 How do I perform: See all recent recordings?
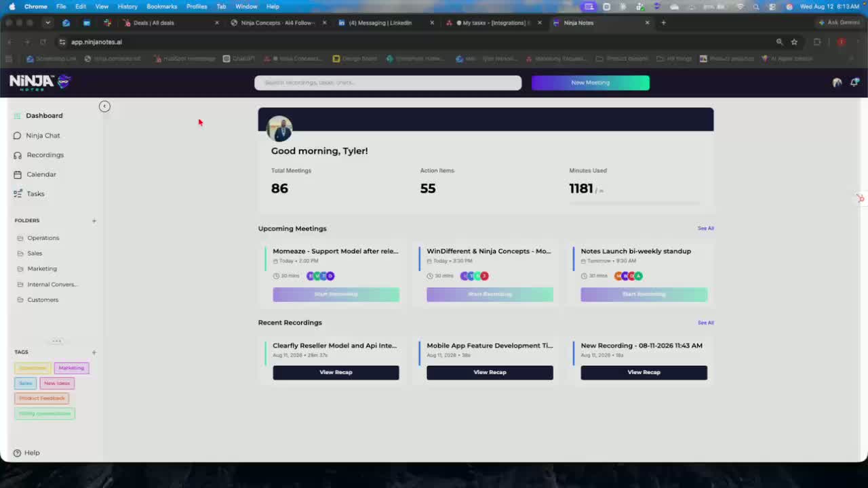[x=705, y=323]
